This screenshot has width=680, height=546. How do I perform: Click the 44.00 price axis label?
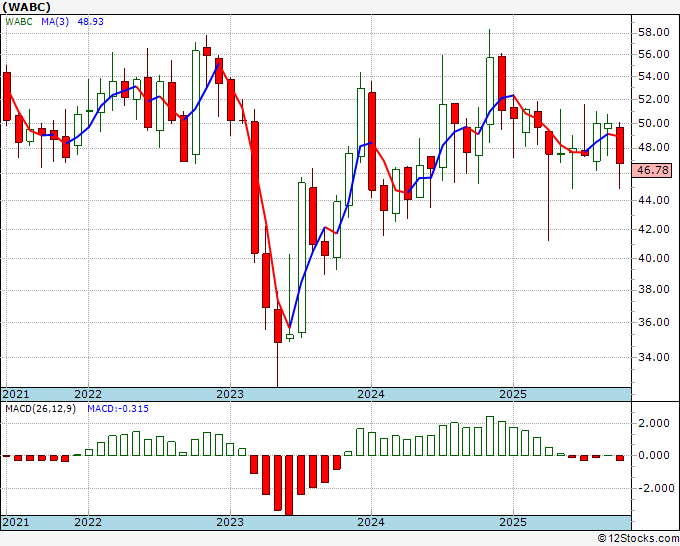tap(653, 200)
